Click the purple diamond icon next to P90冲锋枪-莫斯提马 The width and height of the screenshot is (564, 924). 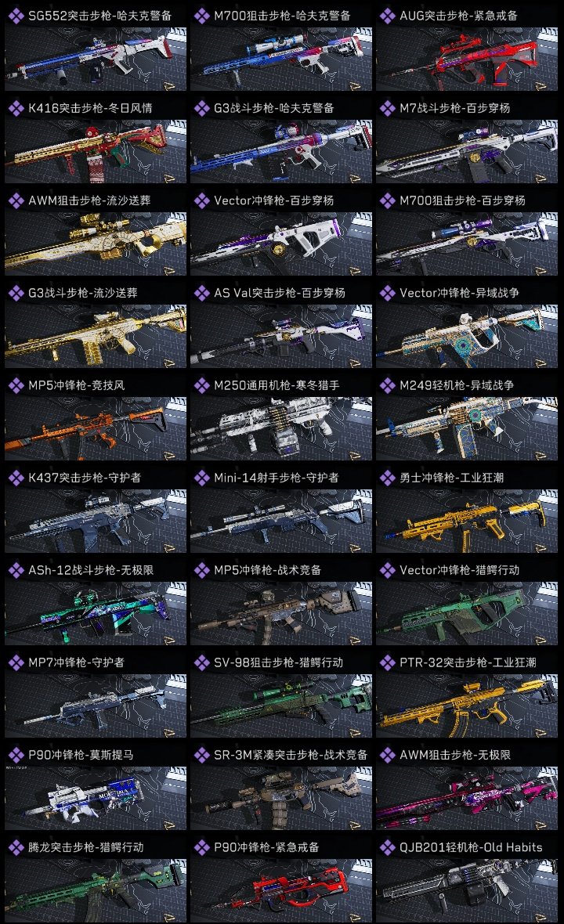click(16, 755)
